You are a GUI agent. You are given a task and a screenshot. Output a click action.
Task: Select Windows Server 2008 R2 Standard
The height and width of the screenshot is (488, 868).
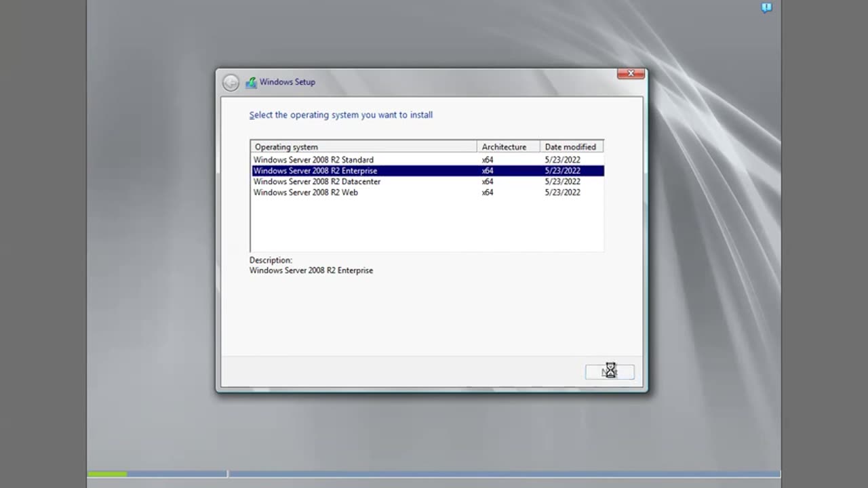click(x=427, y=160)
